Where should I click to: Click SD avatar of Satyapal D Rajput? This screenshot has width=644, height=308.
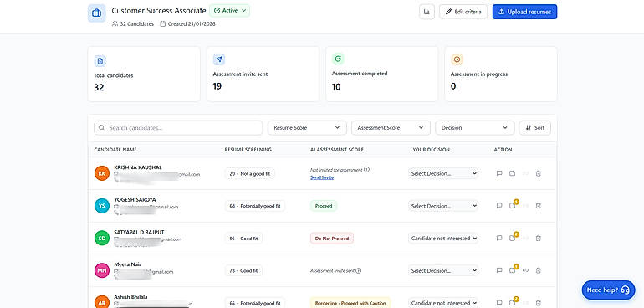click(102, 238)
